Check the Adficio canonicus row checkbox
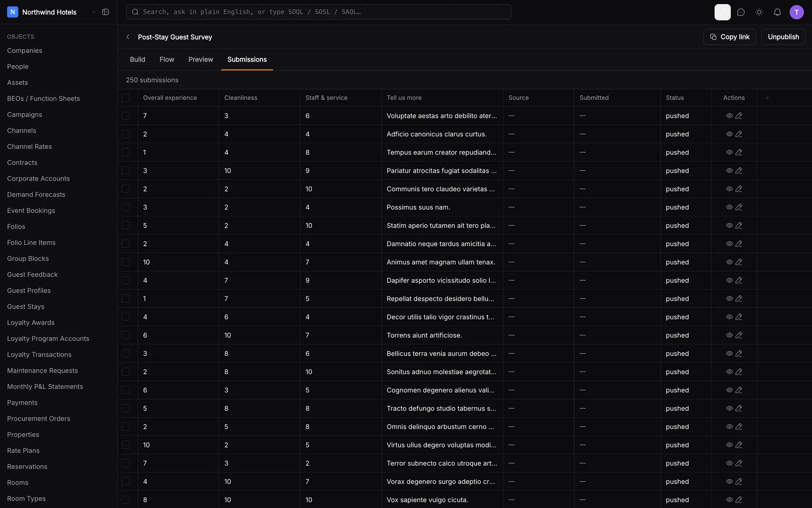This screenshot has width=812, height=508. point(126,134)
